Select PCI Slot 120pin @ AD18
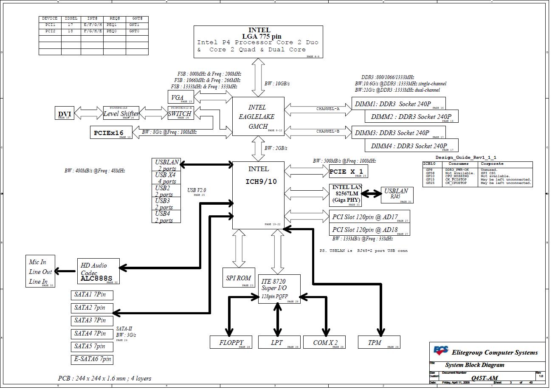555x392 pixels. (x=369, y=229)
